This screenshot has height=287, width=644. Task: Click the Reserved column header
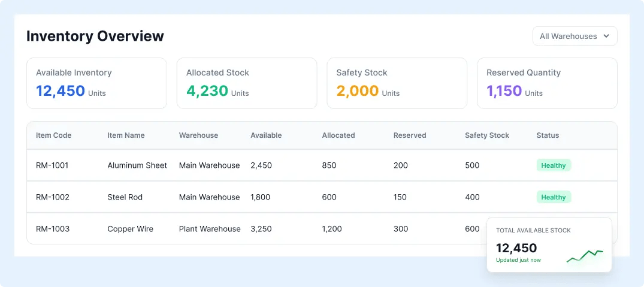410,135
